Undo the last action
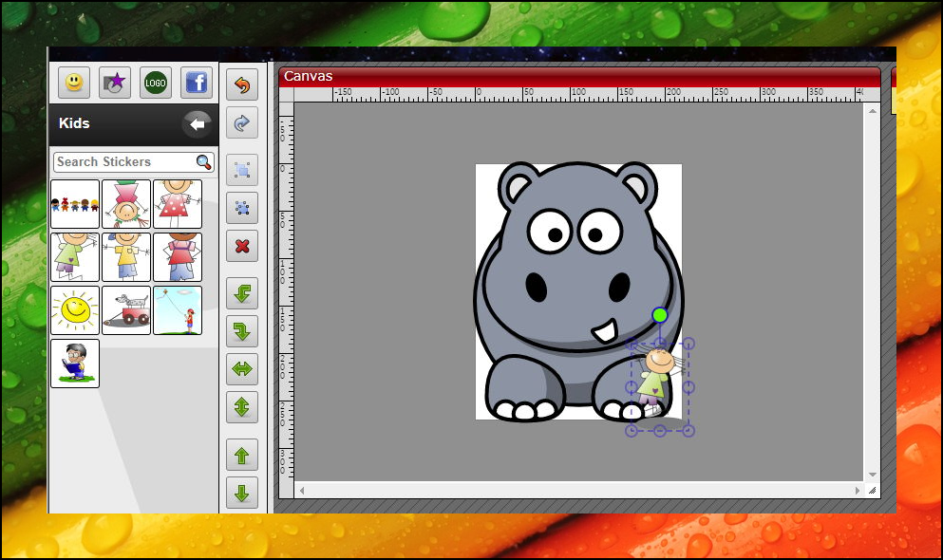 [x=242, y=84]
